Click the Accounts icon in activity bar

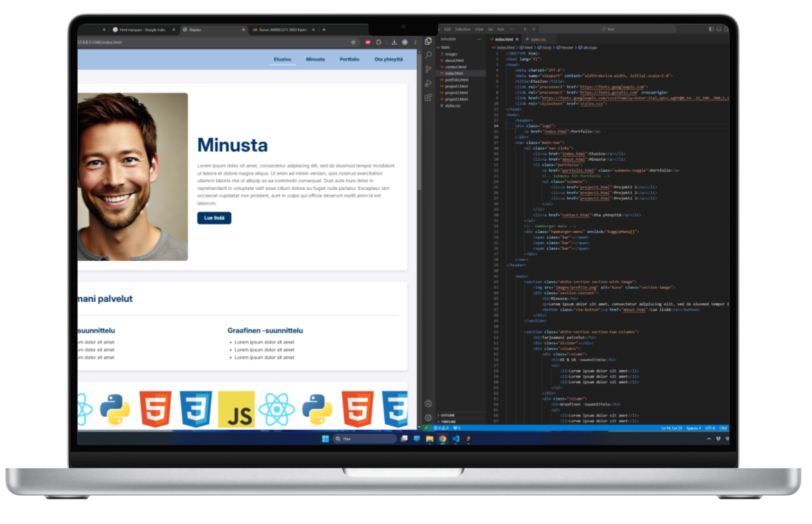click(x=428, y=404)
